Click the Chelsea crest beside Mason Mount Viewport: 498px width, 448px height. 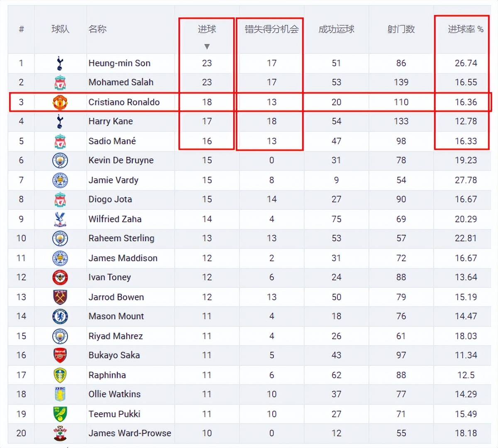click(60, 316)
